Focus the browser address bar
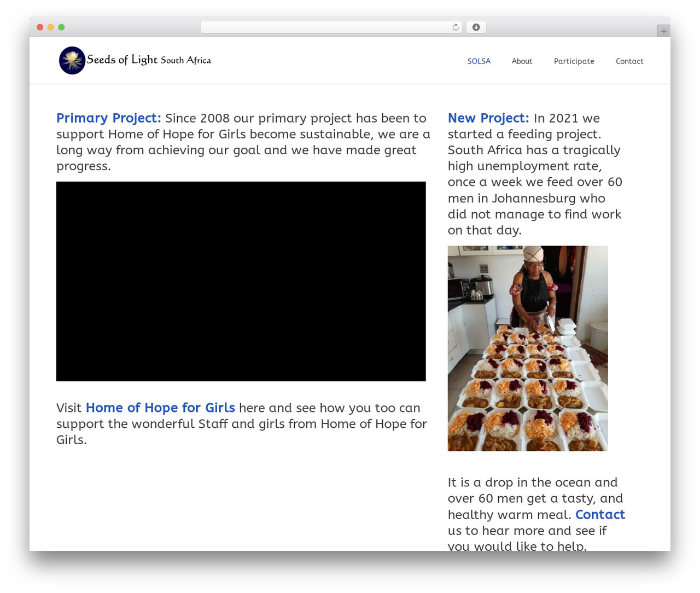The image size is (700, 593). pos(331,27)
